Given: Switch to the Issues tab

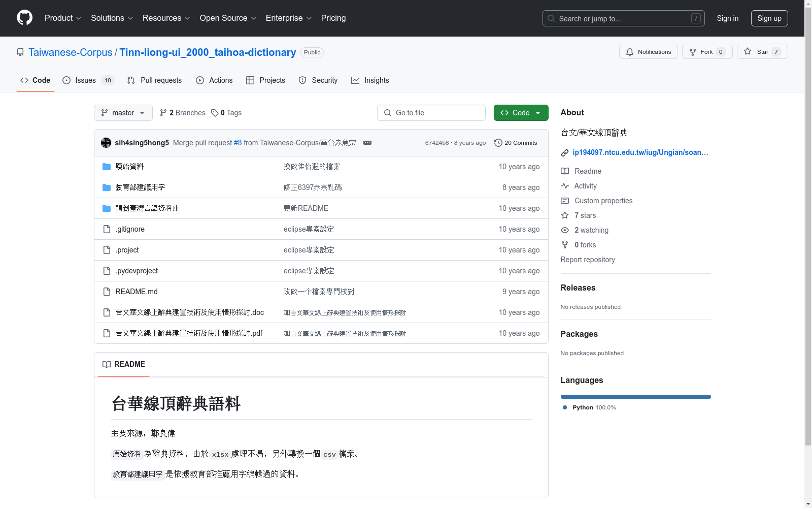Looking at the screenshot, I should pyautogui.click(x=88, y=80).
